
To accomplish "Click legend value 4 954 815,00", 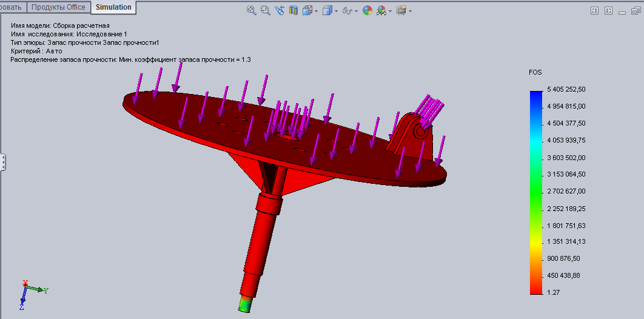I will 566,106.
